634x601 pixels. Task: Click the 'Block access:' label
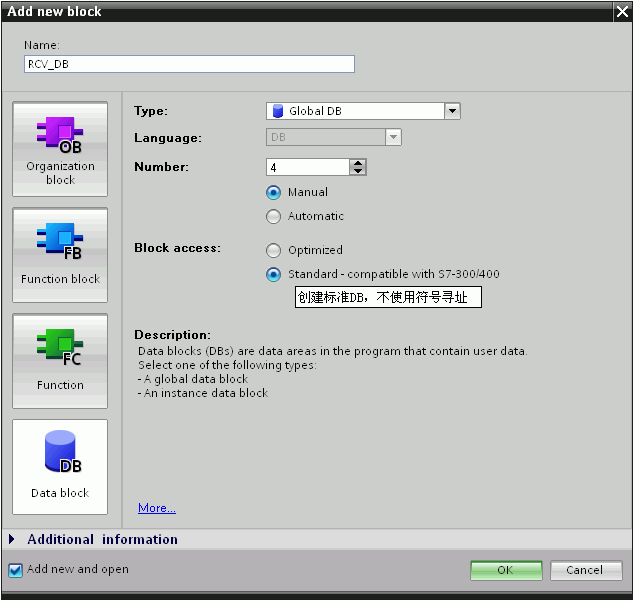(178, 248)
